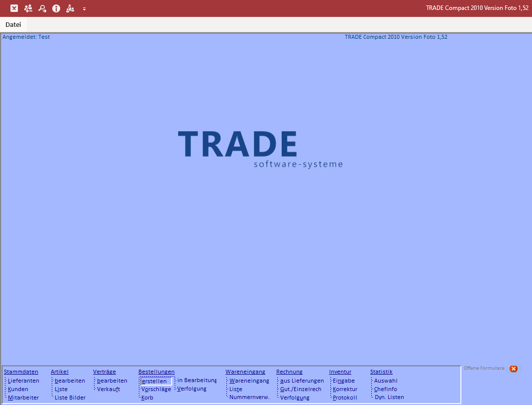
Task: Open Verfolgung under Bestellungen
Action: point(192,389)
